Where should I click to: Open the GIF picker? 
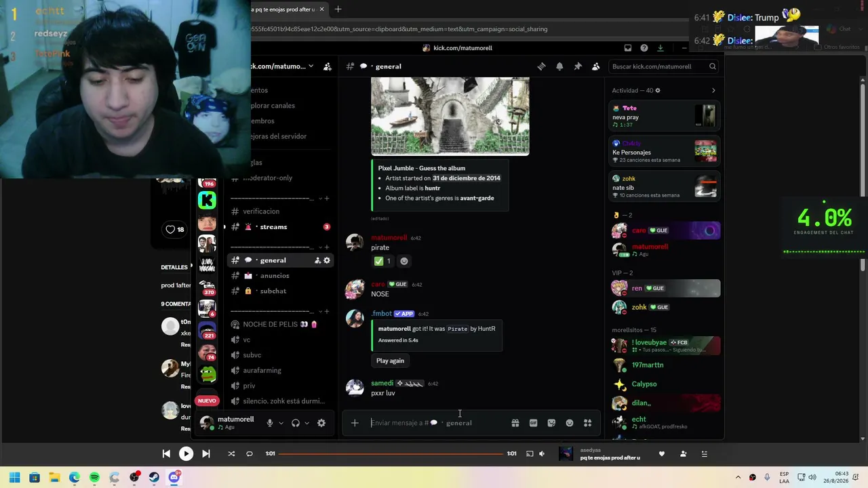[x=534, y=423]
